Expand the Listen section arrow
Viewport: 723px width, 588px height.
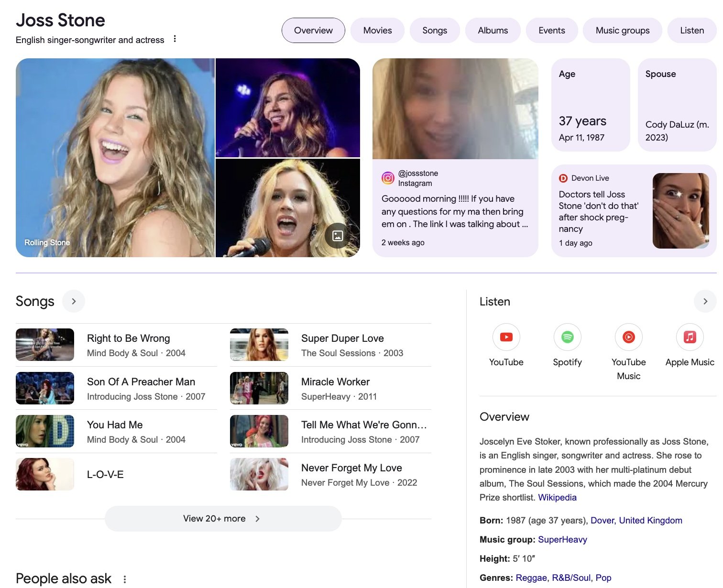[705, 301]
